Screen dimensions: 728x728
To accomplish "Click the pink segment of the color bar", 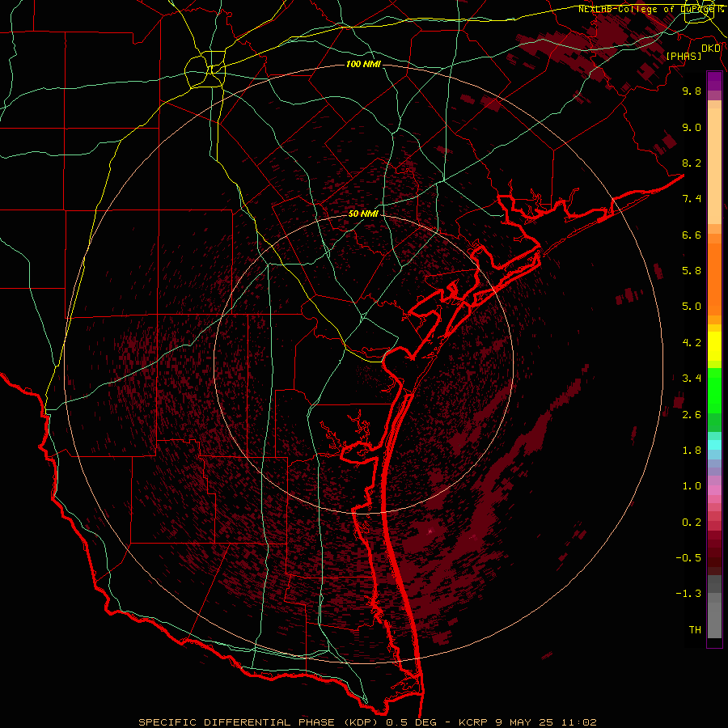I will pyautogui.click(x=714, y=490).
